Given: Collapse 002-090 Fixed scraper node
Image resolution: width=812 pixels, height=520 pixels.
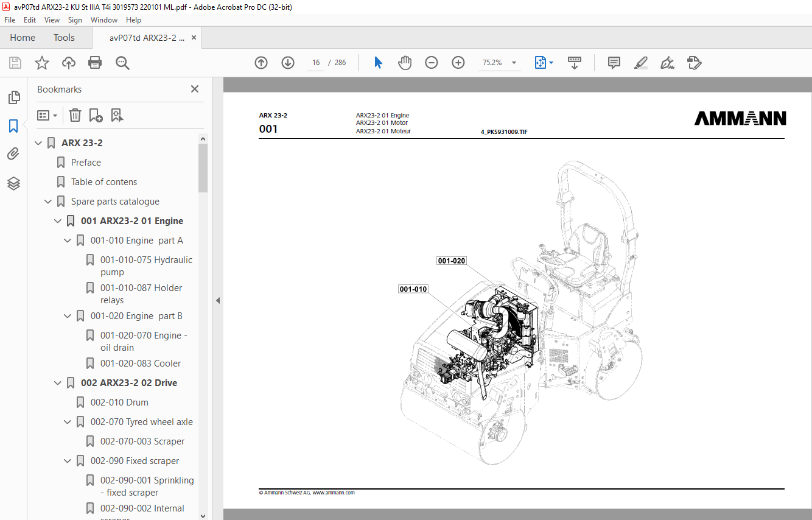Looking at the screenshot, I should (68, 461).
